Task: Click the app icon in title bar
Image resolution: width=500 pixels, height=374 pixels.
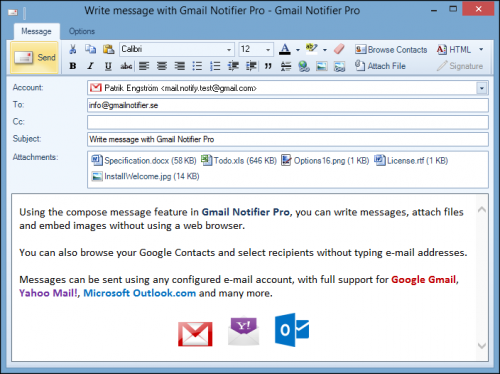Action: pos(13,13)
